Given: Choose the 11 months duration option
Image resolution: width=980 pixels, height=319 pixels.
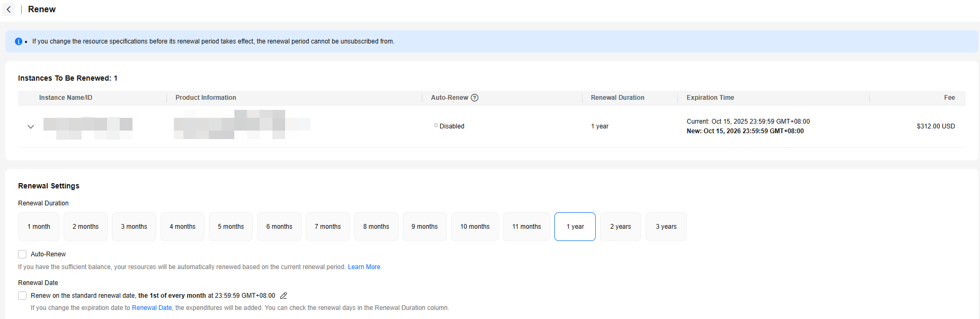Looking at the screenshot, I should pyautogui.click(x=526, y=227).
